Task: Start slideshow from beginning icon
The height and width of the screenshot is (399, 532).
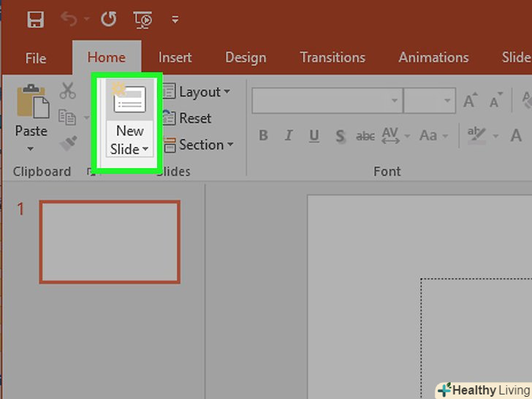Action: [143, 20]
